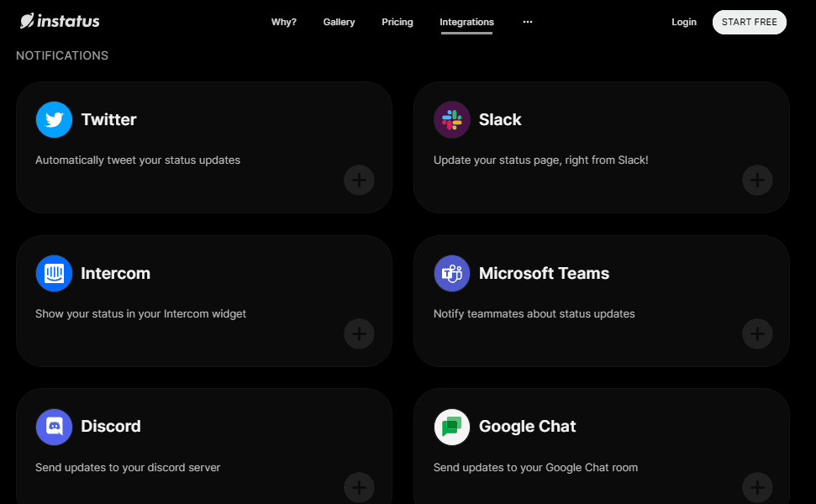The height and width of the screenshot is (504, 816).
Task: Expand the Twitter card plus button
Action: 359,180
